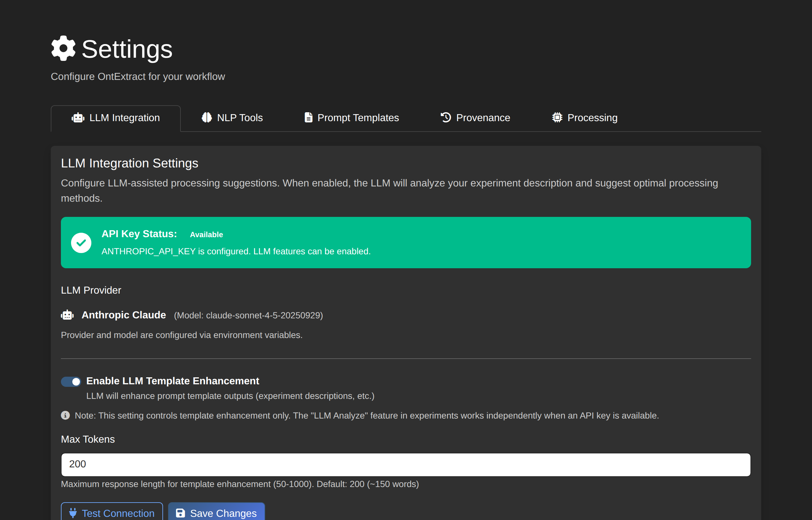
Task: Click the robot icon beside Anthropic Claude
Action: [67, 315]
